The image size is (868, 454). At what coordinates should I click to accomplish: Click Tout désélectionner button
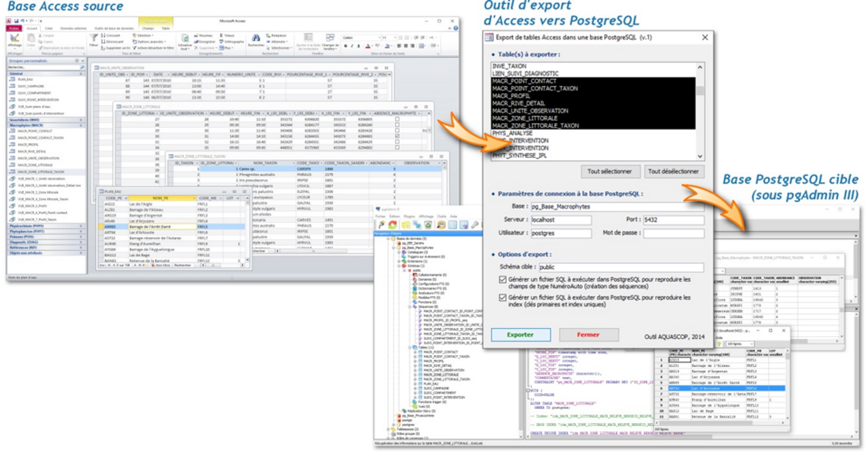pos(673,172)
